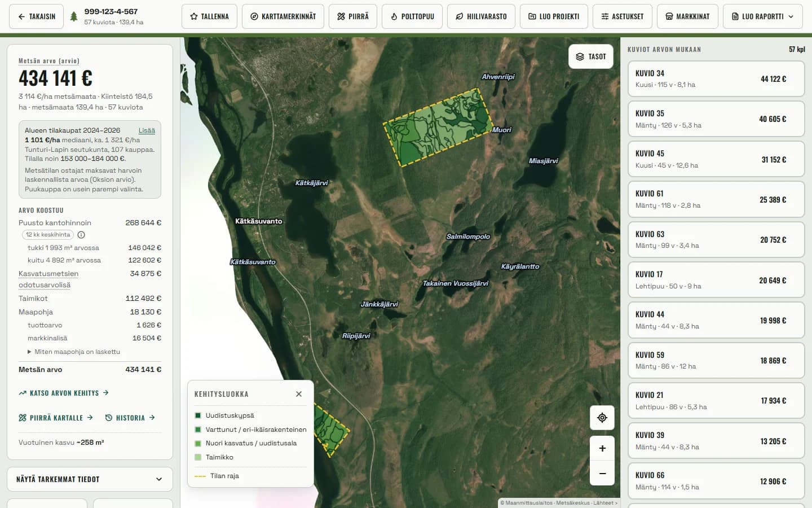Open Kuvio 44 stand card
The height and width of the screenshot is (508, 812).
pos(716,320)
